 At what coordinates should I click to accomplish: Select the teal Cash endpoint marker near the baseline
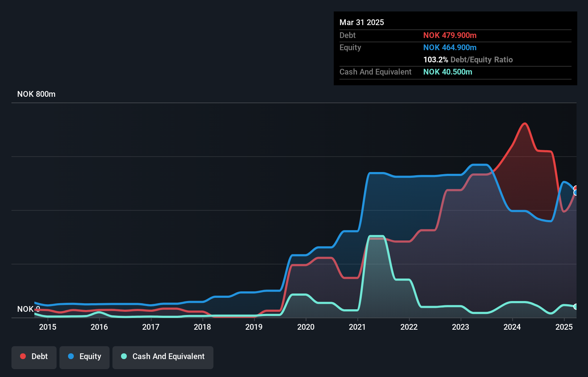576,307
